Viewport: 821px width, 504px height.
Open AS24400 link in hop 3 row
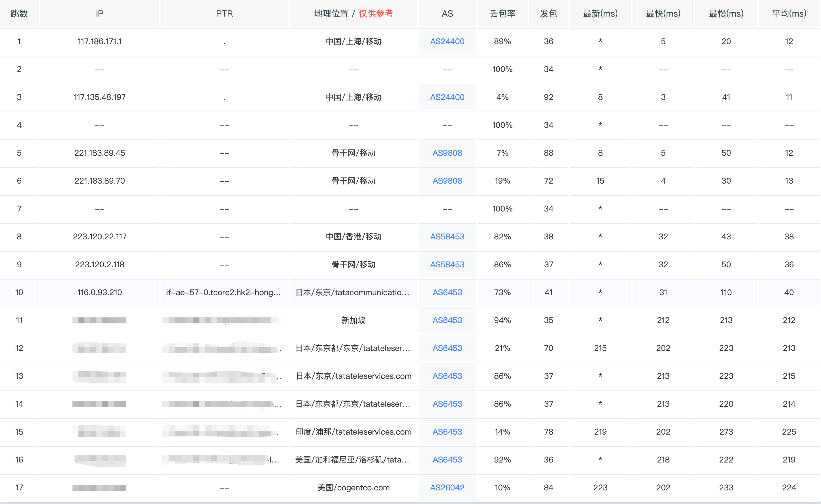pyautogui.click(x=447, y=97)
